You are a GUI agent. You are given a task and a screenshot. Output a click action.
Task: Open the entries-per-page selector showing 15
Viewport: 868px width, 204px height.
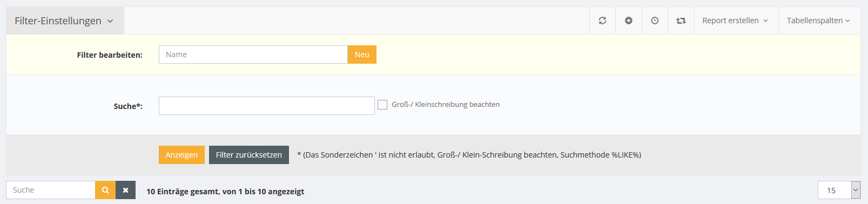tap(839, 190)
